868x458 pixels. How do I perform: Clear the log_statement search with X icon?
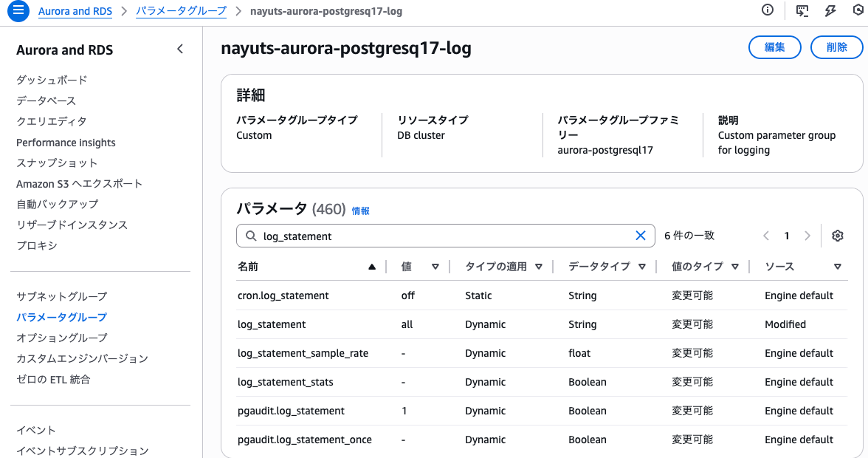(640, 236)
